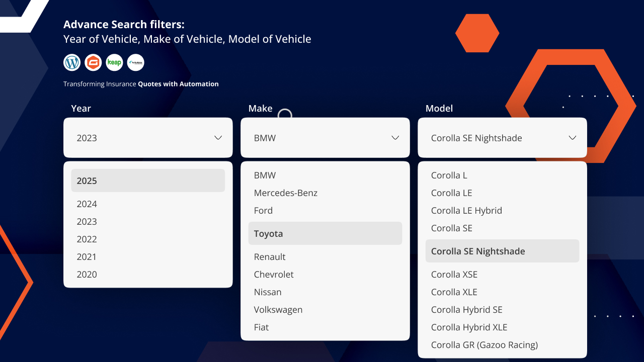
Task: Select highlighted 2025 in year list
Action: 148,180
